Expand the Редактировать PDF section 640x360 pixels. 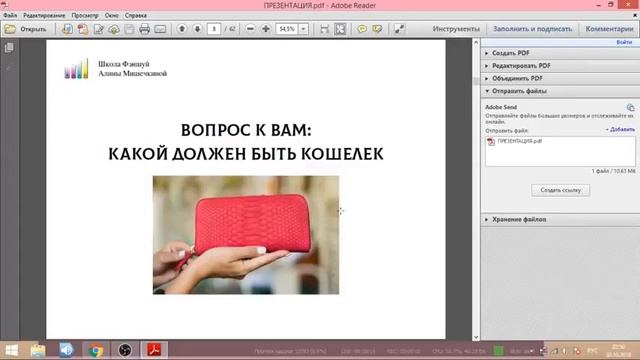coord(560,66)
